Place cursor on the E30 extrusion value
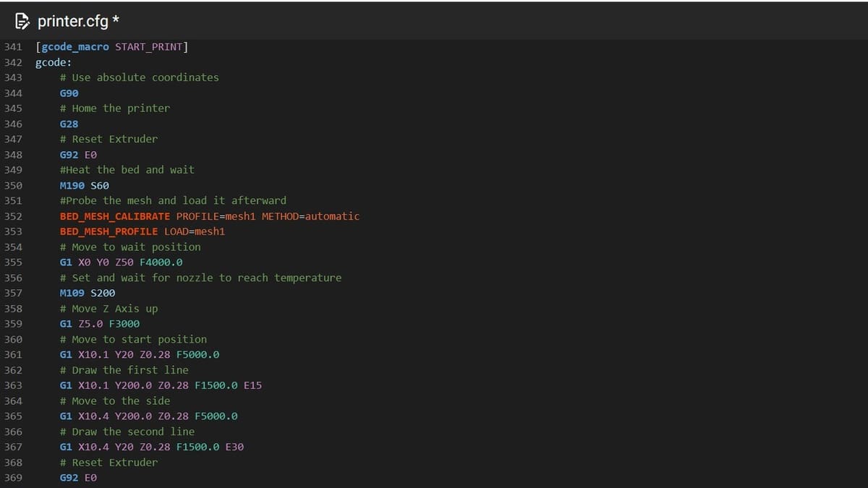This screenshot has width=868, height=488. (x=234, y=447)
